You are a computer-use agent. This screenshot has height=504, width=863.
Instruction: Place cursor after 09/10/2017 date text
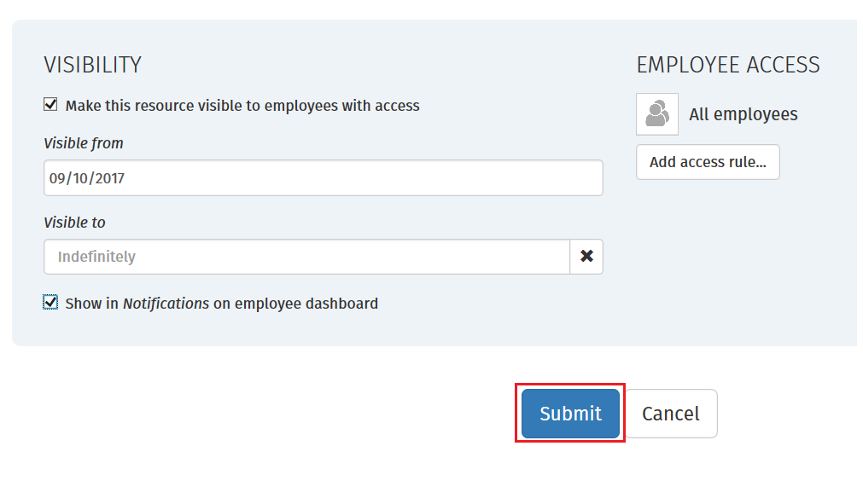126,178
